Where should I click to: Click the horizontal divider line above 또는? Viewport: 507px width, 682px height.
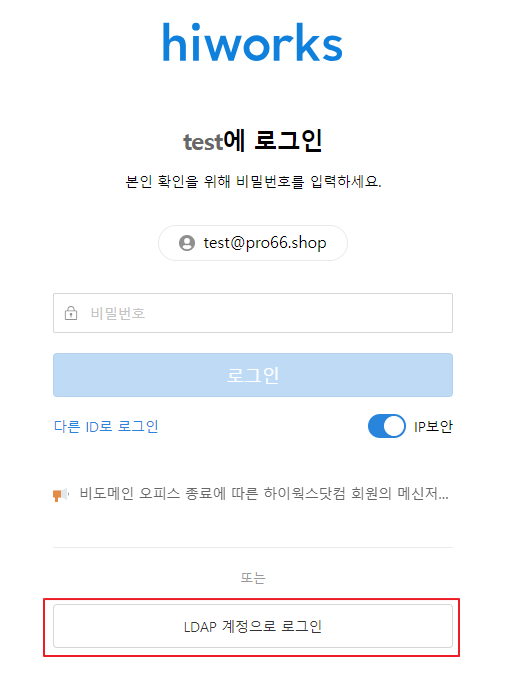coord(253,547)
